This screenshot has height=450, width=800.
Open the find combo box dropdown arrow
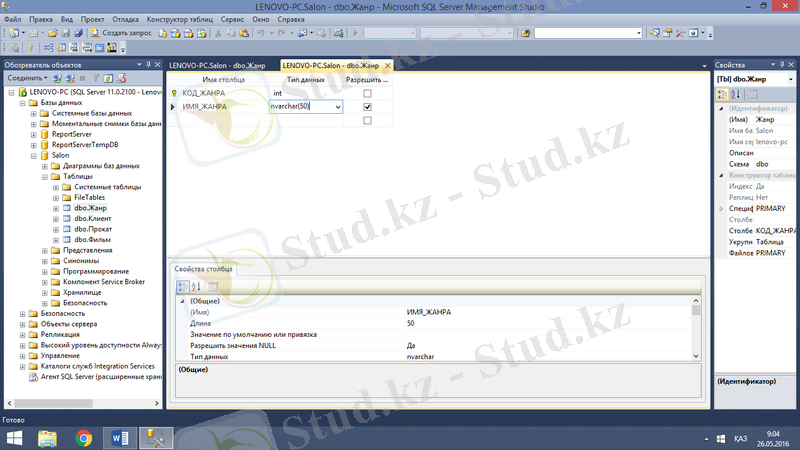638,33
